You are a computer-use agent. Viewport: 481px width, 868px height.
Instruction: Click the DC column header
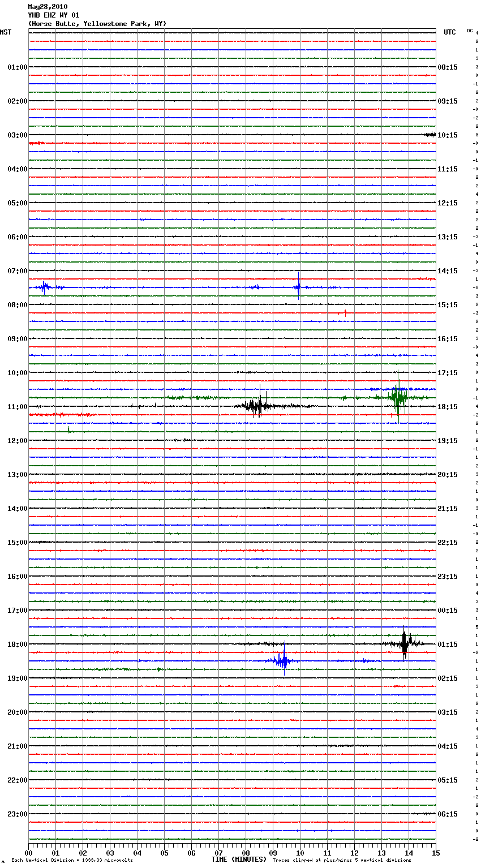pyautogui.click(x=470, y=31)
